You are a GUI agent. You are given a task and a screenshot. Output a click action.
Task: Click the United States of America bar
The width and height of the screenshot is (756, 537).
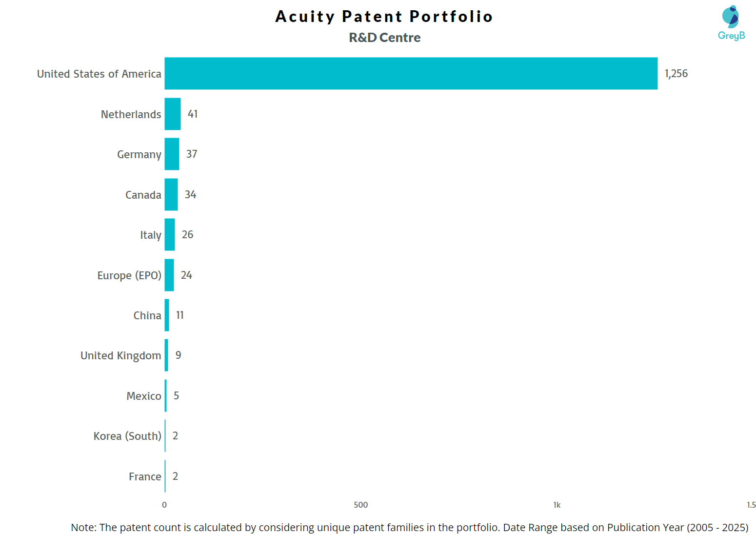411,73
